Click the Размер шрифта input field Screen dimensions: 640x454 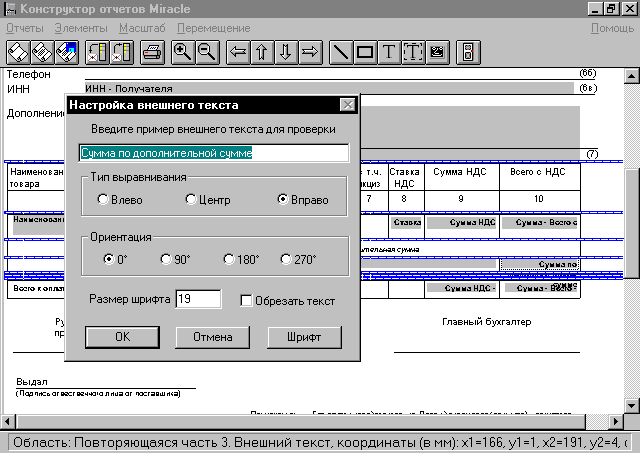197,299
